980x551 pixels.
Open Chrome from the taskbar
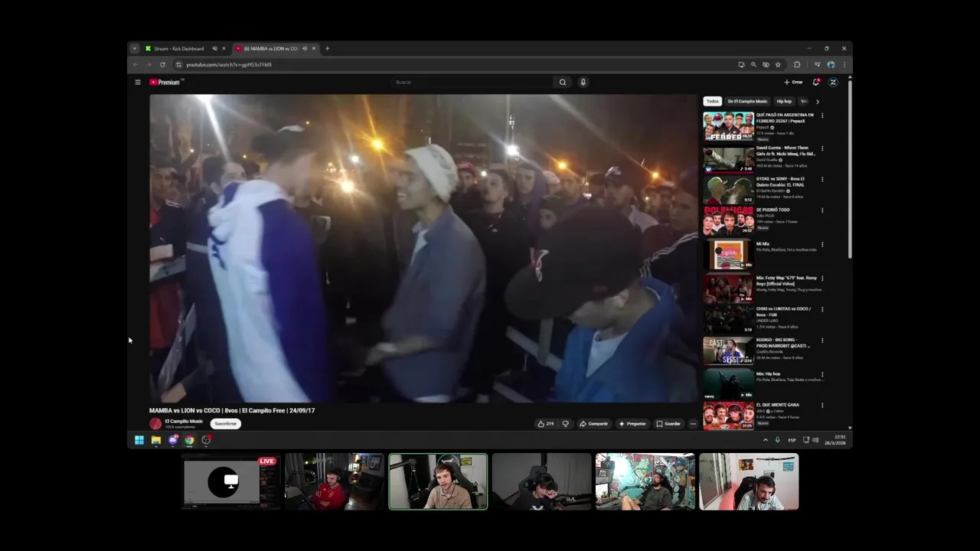189,440
